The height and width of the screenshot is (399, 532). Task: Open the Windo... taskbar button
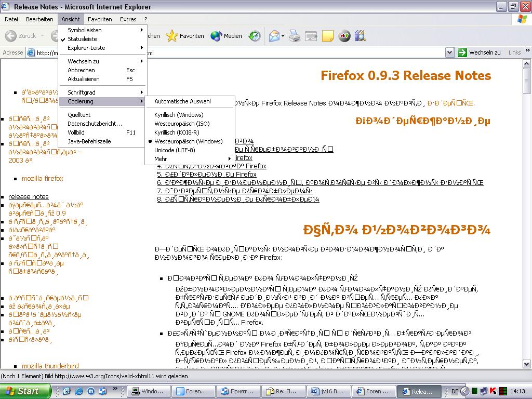149,391
